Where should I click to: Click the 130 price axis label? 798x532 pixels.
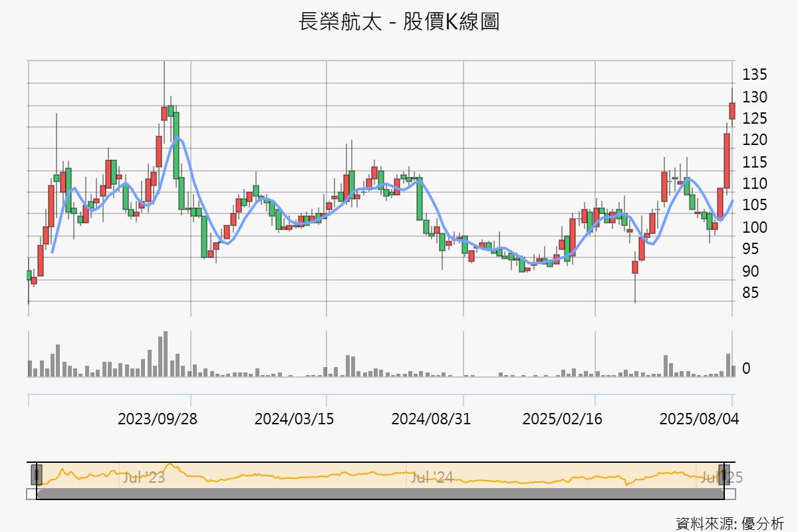click(755, 97)
